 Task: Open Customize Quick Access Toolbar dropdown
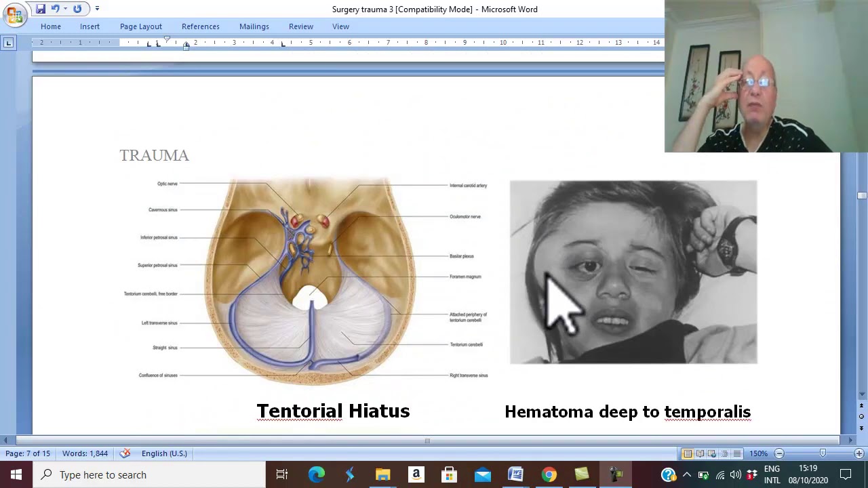coord(97,9)
